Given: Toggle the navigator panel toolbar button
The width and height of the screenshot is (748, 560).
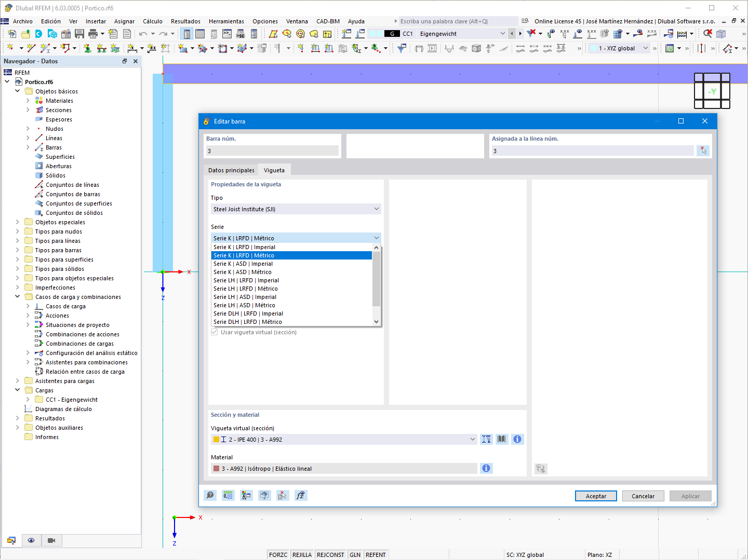Looking at the screenshot, I should pyautogui.click(x=186, y=34).
